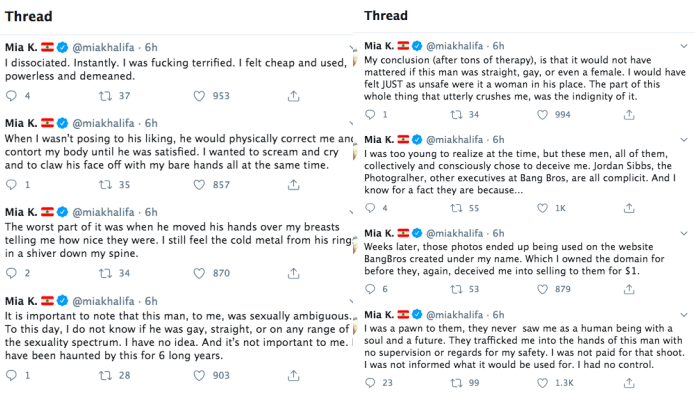This screenshot has height=395, width=695.
Task: Share the tweet with 1.3K likes
Action: click(x=629, y=383)
